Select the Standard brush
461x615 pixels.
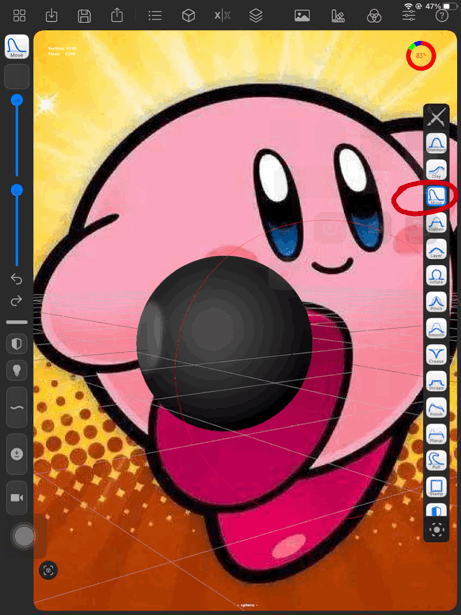[436, 143]
